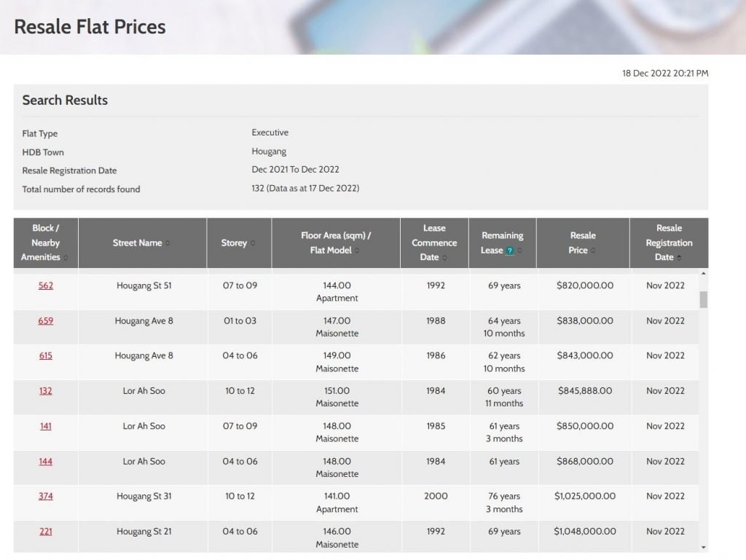Open block 141 link

tap(46, 426)
